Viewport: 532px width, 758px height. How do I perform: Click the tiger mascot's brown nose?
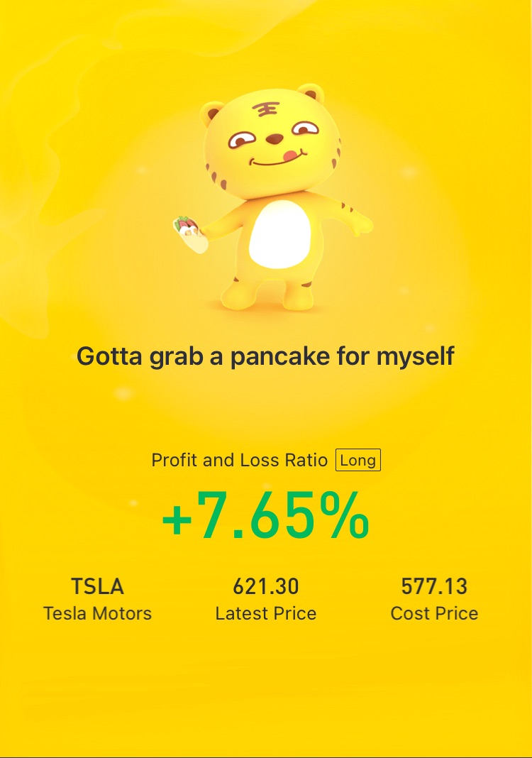[275, 139]
